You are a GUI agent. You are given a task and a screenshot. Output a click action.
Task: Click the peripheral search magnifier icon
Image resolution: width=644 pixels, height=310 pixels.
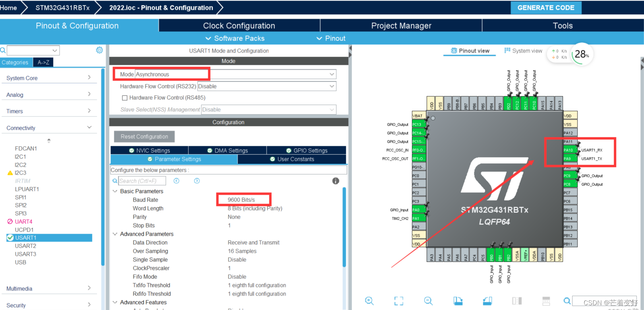[3, 50]
